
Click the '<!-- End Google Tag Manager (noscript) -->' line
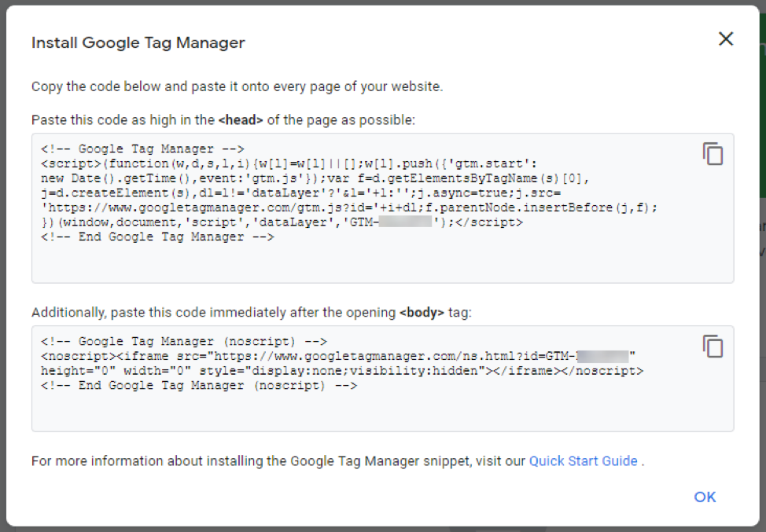[199, 385]
